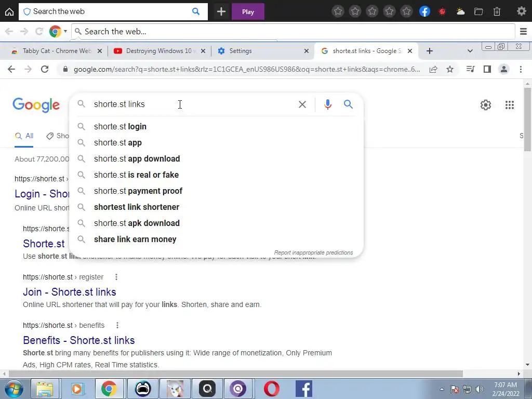
Task: Select suggestion 'shorte.st payment proof'
Action: 216,191
